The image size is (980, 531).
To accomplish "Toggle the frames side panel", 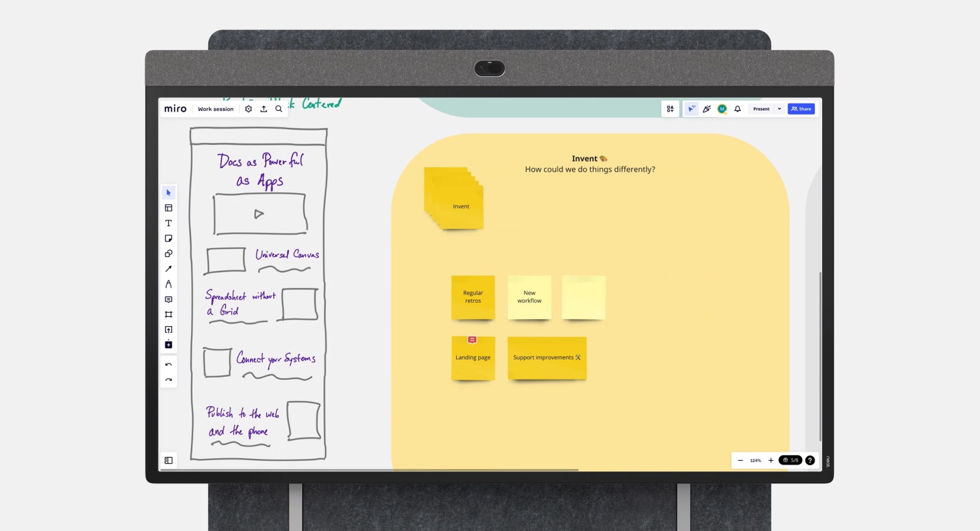I will (x=169, y=460).
